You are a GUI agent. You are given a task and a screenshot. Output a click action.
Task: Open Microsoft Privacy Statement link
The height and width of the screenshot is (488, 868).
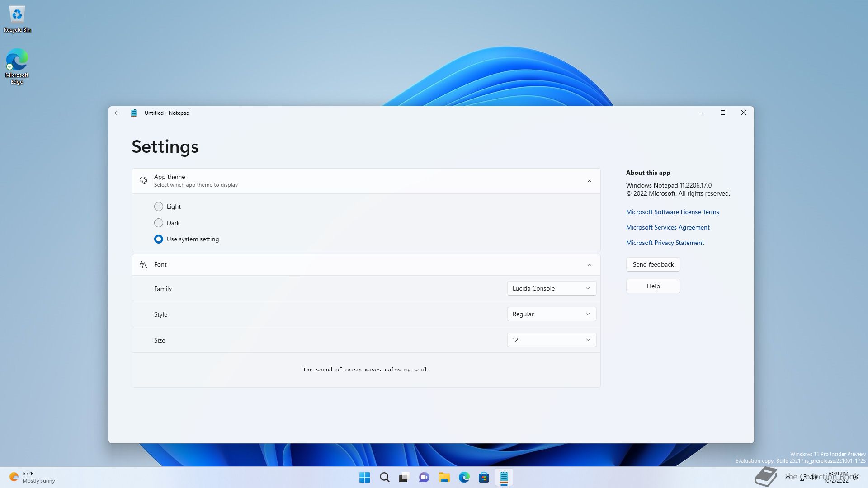click(665, 243)
